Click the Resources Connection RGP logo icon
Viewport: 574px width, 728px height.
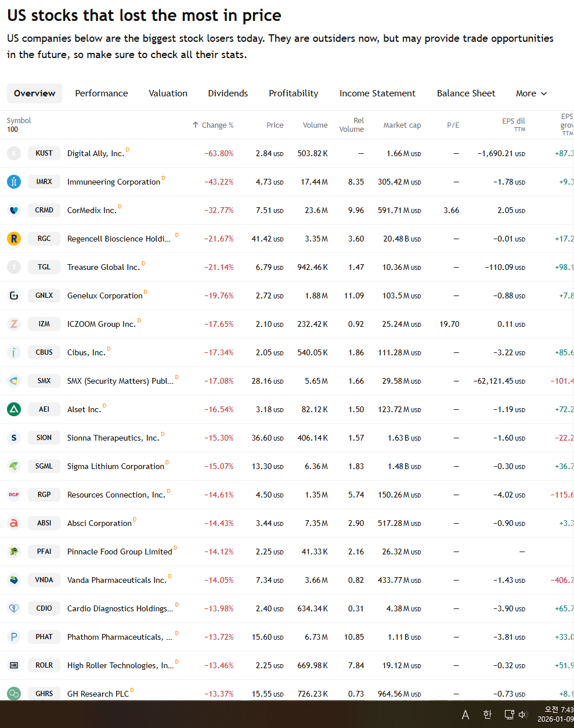click(x=14, y=495)
